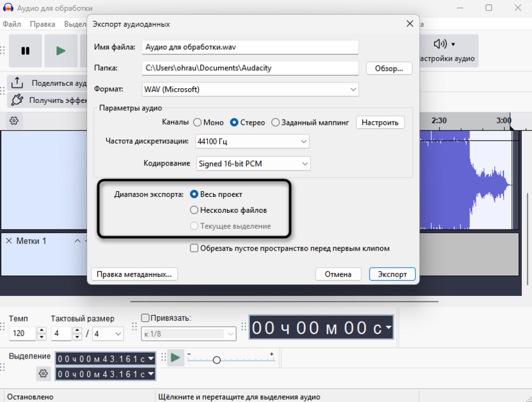532x402 pixels.
Task: Open the Формат dropdown showing WAV (Microsoft)
Action: [249, 89]
